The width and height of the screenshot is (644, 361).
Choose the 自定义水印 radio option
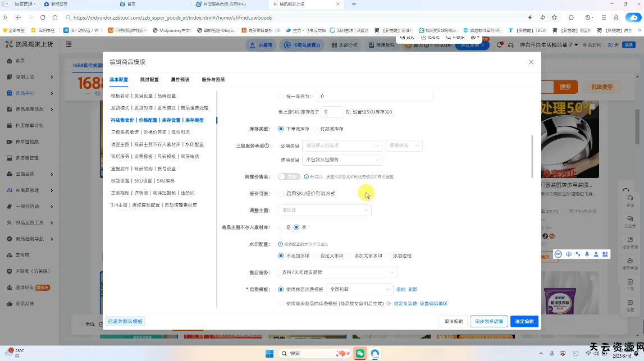pos(316,255)
